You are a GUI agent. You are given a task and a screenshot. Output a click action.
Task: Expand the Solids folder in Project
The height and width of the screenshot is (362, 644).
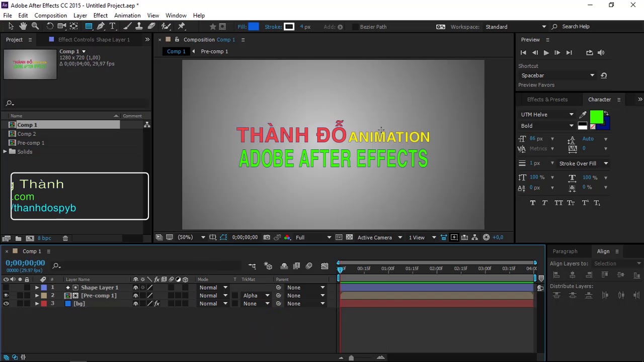click(x=5, y=152)
